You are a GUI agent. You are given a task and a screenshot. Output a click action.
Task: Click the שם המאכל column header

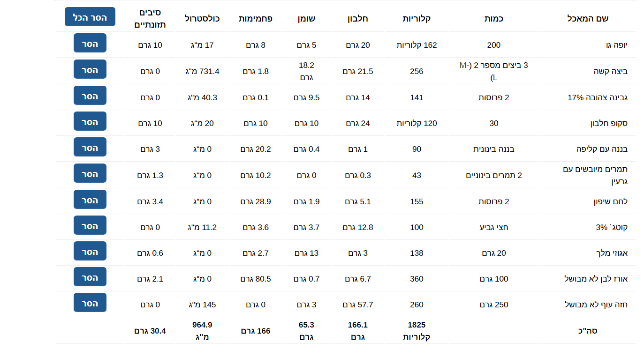click(x=588, y=19)
